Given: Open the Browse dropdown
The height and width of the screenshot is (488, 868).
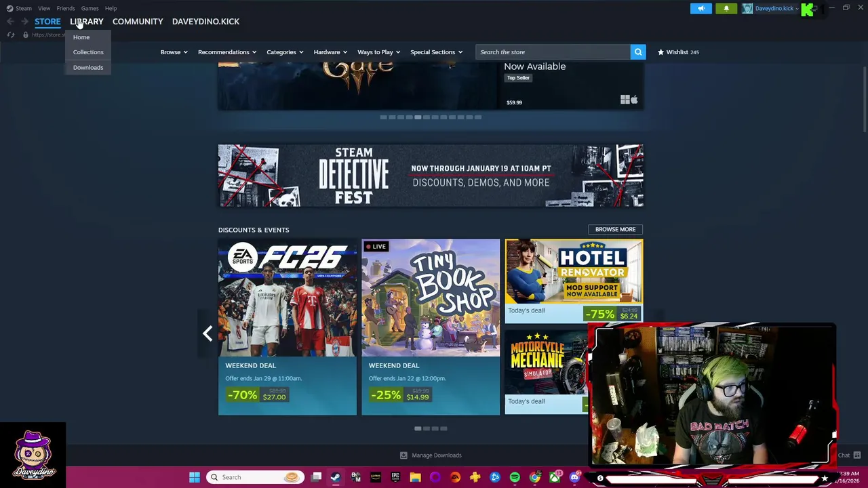Looking at the screenshot, I should click(174, 52).
